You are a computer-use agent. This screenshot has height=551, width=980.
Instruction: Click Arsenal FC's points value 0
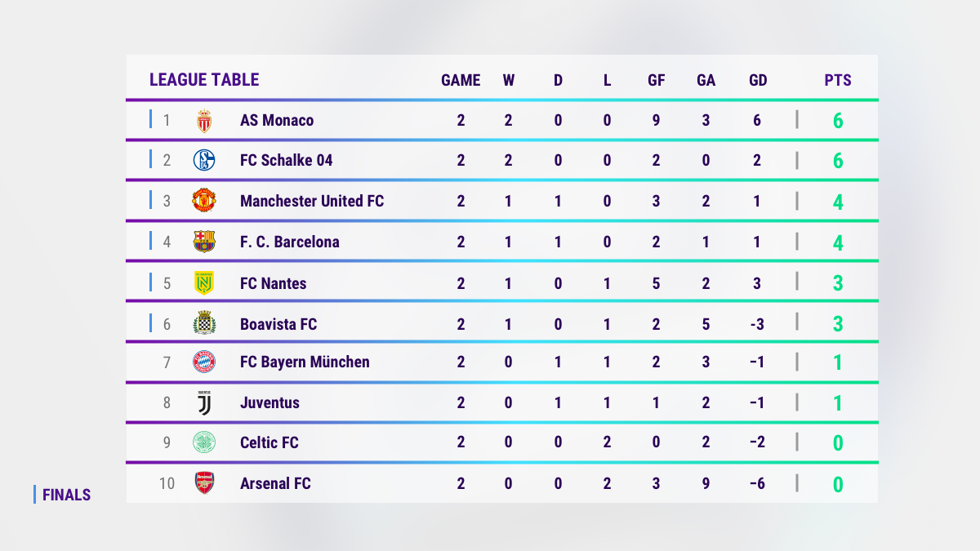tap(838, 485)
